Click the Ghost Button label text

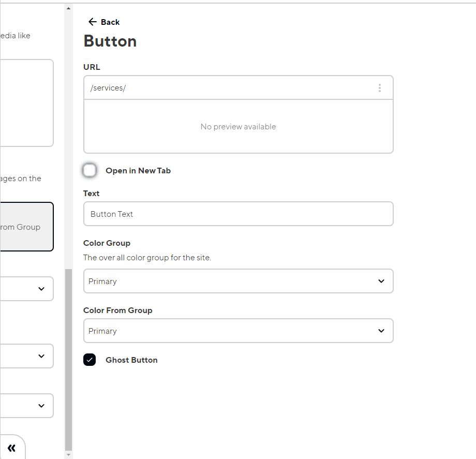(x=131, y=360)
